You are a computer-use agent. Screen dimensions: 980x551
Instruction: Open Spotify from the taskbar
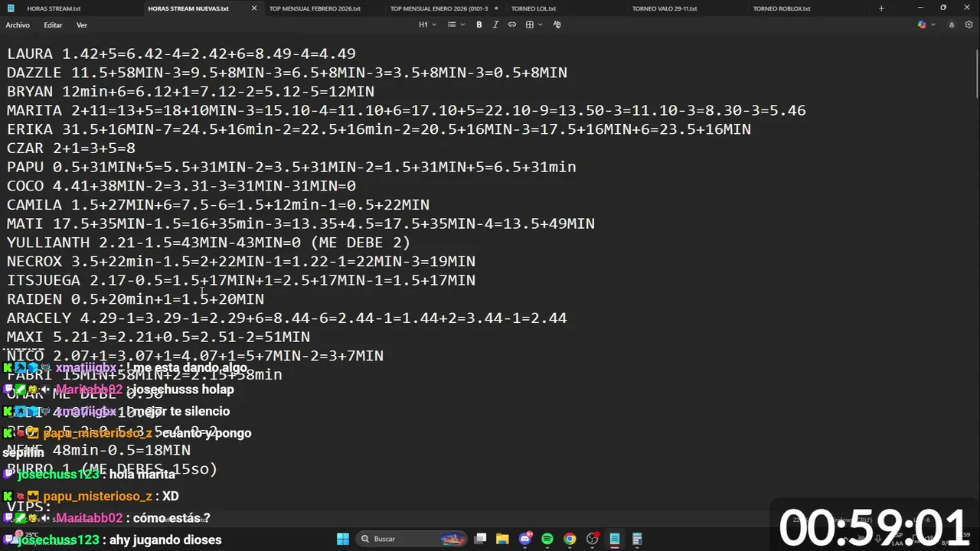click(547, 539)
